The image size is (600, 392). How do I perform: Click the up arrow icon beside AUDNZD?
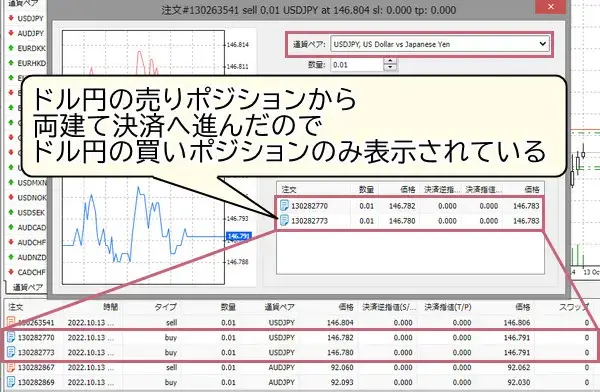coord(11,257)
